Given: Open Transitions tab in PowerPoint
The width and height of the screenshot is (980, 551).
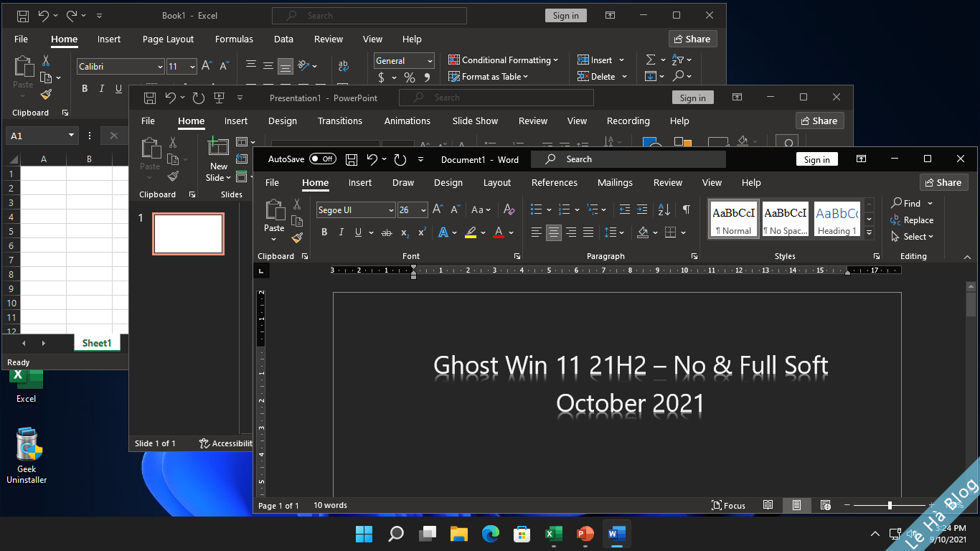Looking at the screenshot, I should [340, 121].
